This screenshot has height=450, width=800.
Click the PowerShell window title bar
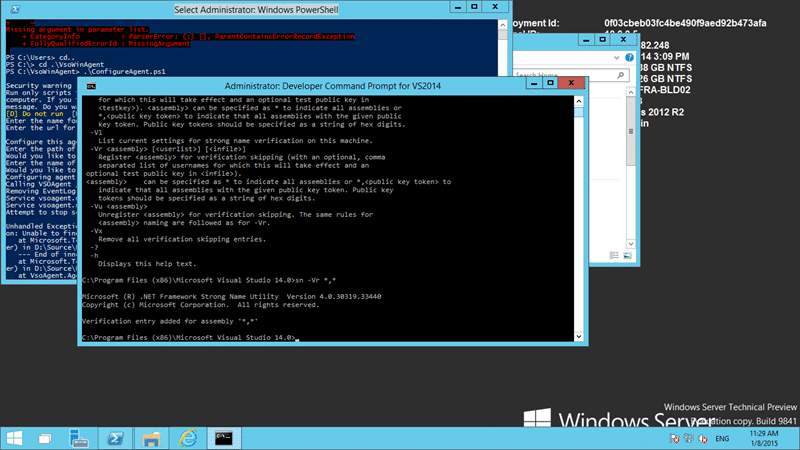click(x=256, y=9)
